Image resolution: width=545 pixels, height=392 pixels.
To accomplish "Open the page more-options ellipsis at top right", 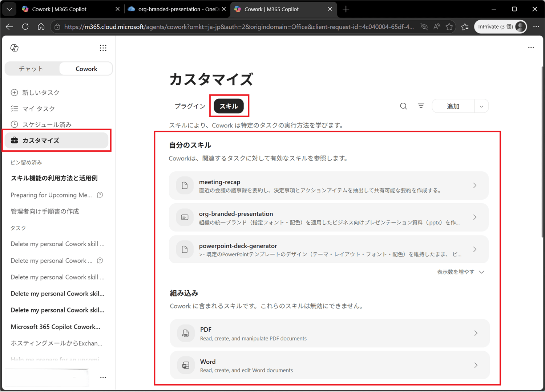I will (x=531, y=48).
